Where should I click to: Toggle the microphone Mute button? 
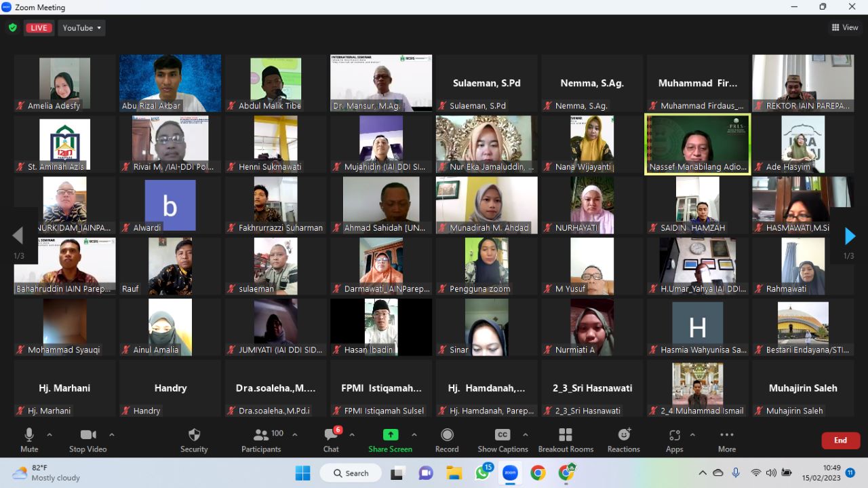[29, 439]
